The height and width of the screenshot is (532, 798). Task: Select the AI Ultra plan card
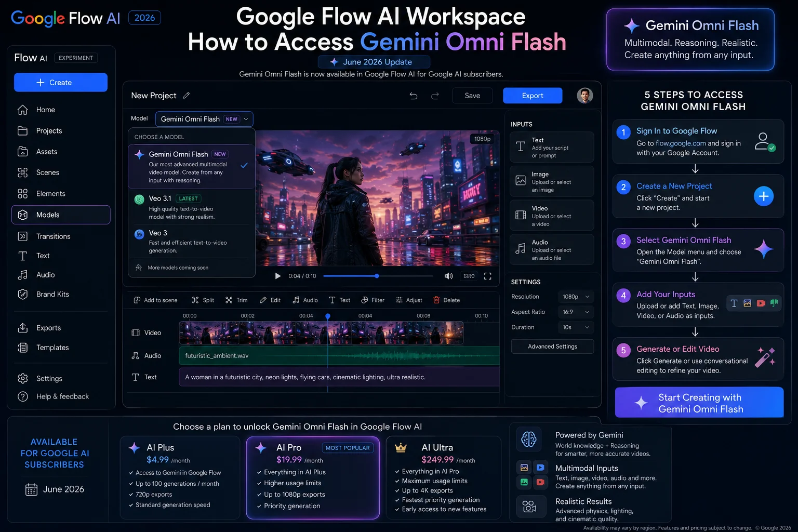[x=444, y=477]
